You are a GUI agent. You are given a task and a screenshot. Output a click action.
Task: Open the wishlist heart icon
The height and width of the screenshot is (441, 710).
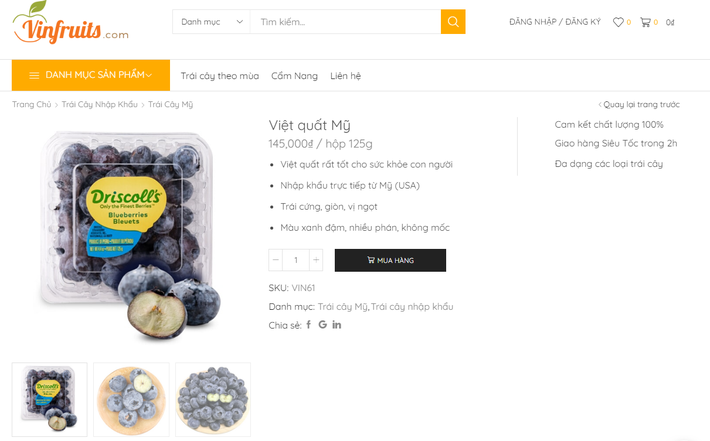[x=618, y=22]
